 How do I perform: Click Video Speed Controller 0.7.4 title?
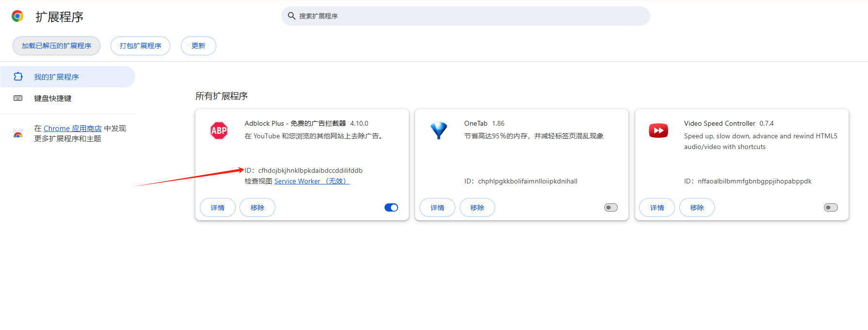pyautogui.click(x=729, y=123)
